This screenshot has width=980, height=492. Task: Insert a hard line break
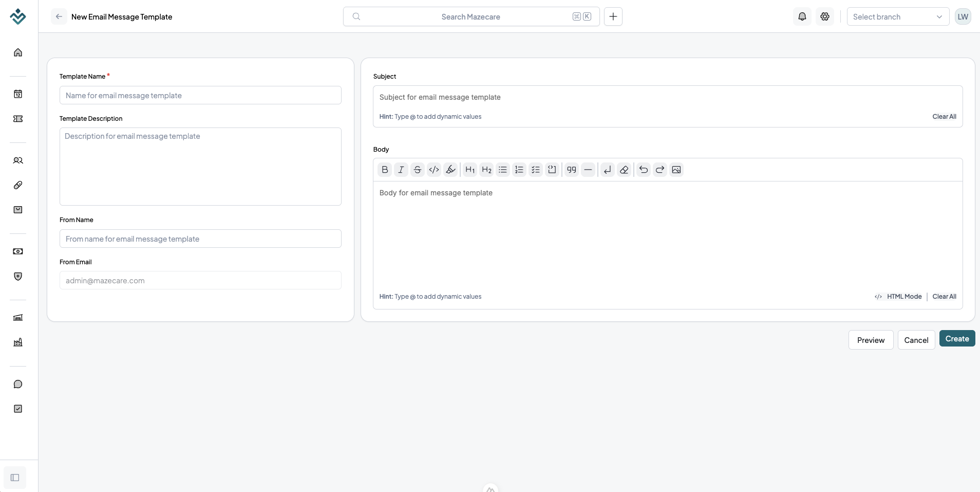point(608,170)
